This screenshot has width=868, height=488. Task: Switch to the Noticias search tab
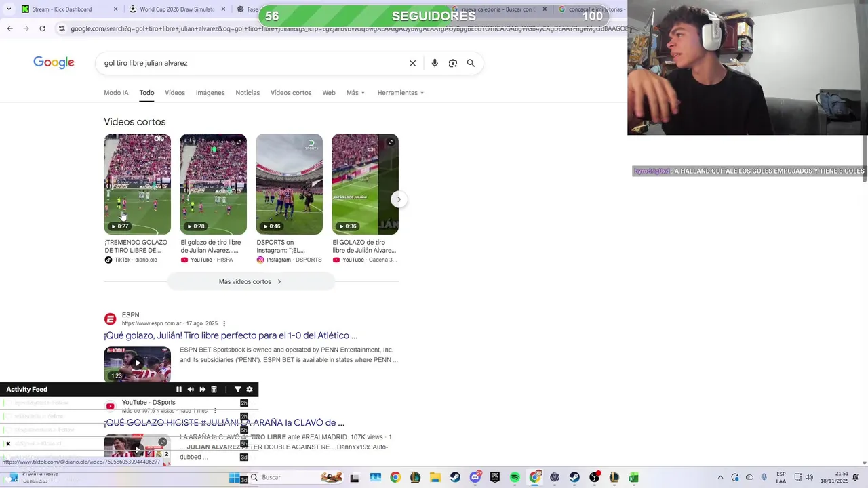(x=248, y=93)
